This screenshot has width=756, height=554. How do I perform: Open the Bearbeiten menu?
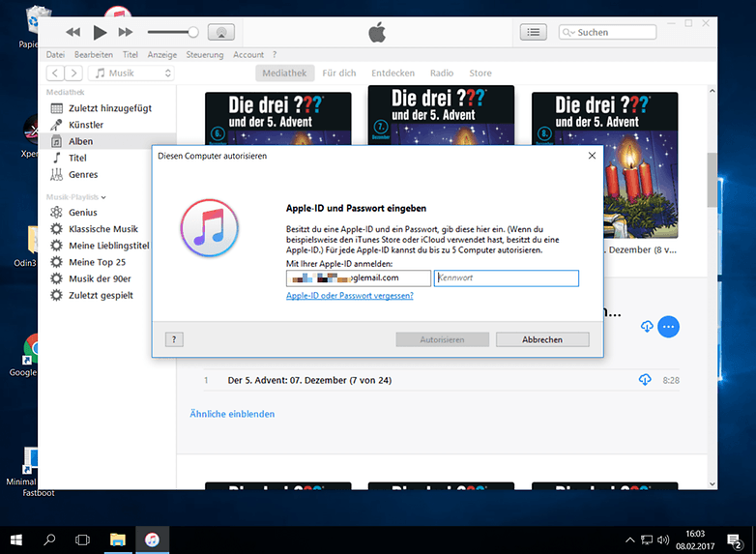click(x=94, y=54)
